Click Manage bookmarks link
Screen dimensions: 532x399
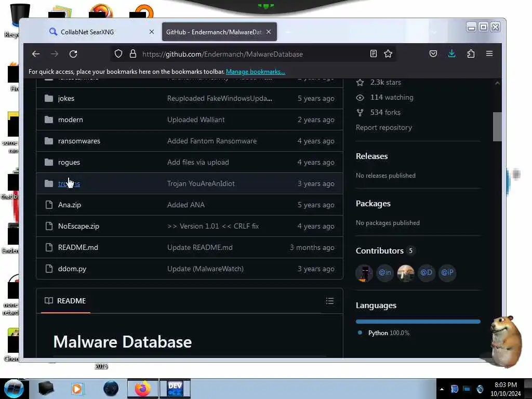(256, 72)
